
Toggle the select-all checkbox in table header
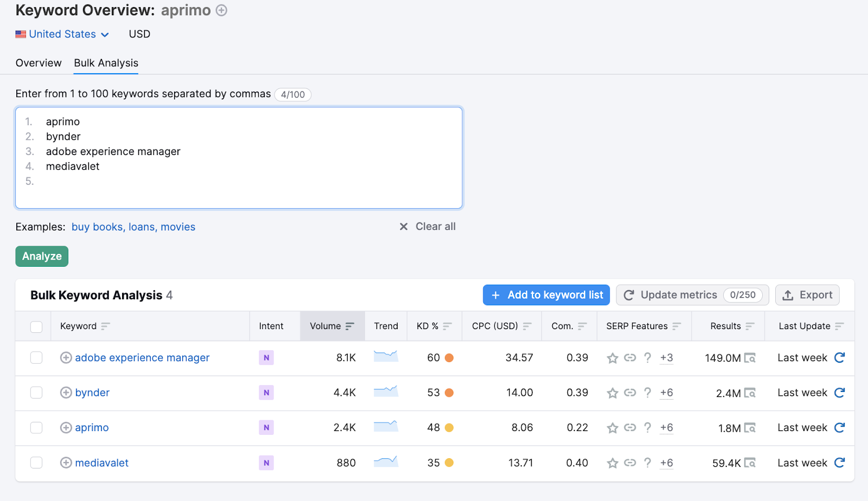pyautogui.click(x=36, y=326)
